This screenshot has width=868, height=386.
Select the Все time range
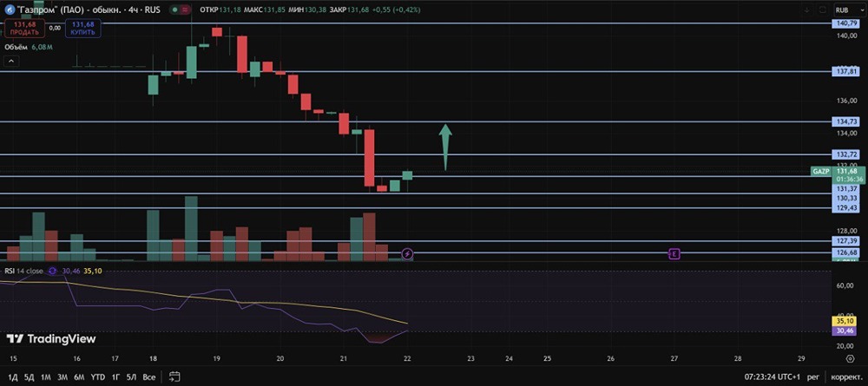149,377
